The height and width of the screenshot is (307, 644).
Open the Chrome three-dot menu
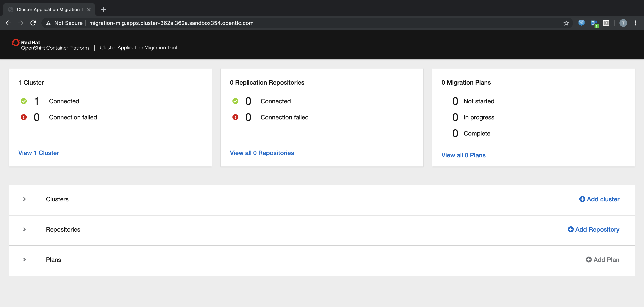(x=636, y=23)
